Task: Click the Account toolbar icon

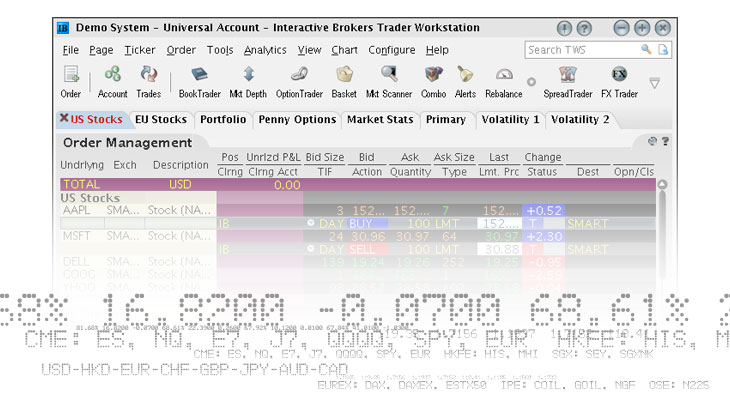Action: coord(112,82)
